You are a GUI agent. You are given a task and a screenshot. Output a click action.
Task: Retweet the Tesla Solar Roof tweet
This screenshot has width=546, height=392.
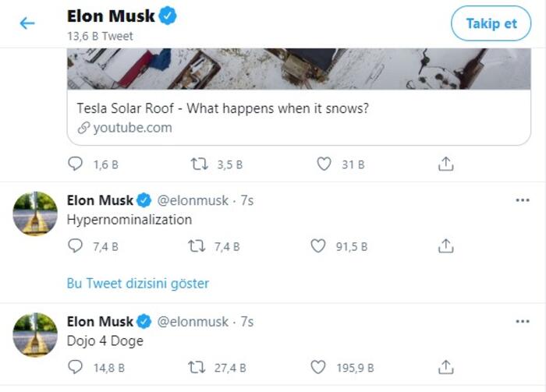pos(200,164)
